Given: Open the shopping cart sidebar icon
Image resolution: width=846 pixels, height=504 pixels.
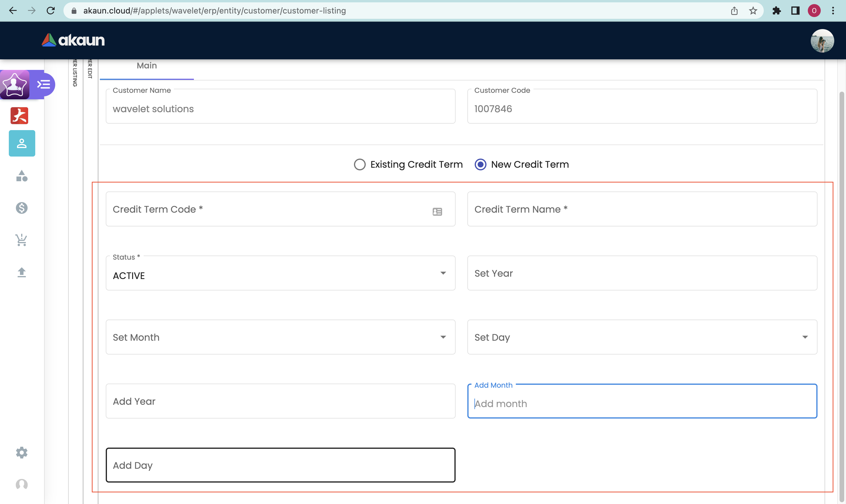Looking at the screenshot, I should tap(22, 240).
